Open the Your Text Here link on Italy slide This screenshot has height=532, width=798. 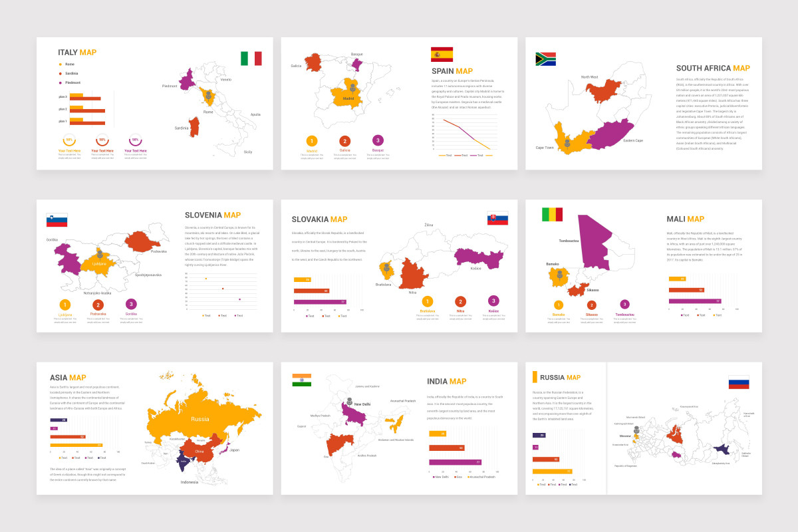[70, 150]
